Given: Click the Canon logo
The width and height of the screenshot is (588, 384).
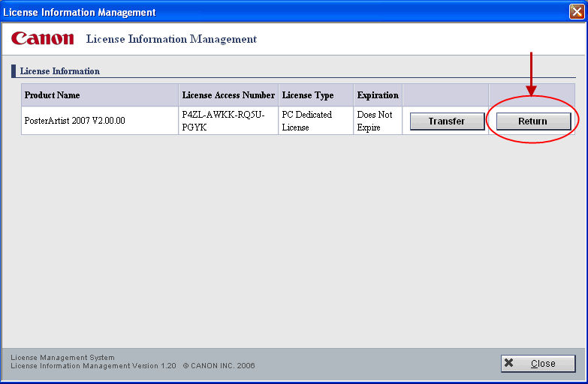Looking at the screenshot, I should (x=43, y=39).
